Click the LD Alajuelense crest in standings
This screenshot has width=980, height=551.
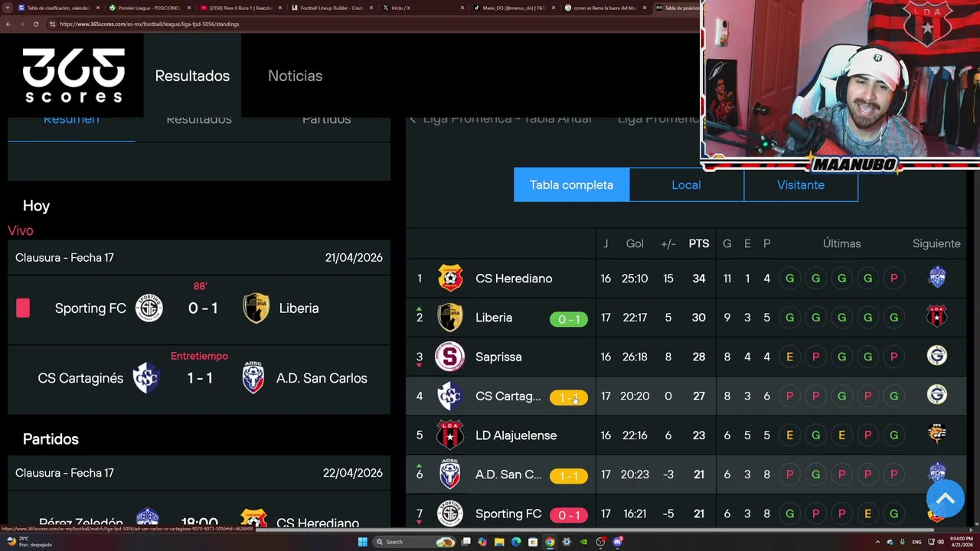(450, 435)
